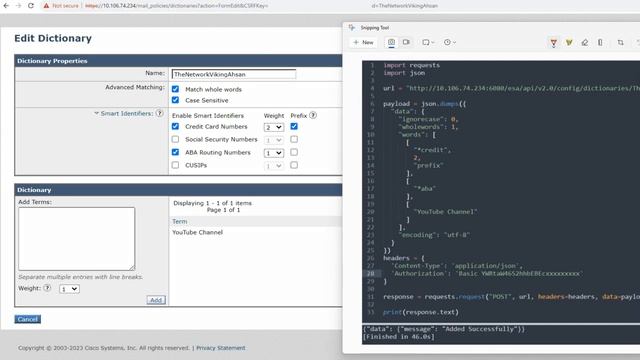The image size is (640, 360).
Task: Enable Social Security Numbers identifier
Action: pyautogui.click(x=176, y=139)
